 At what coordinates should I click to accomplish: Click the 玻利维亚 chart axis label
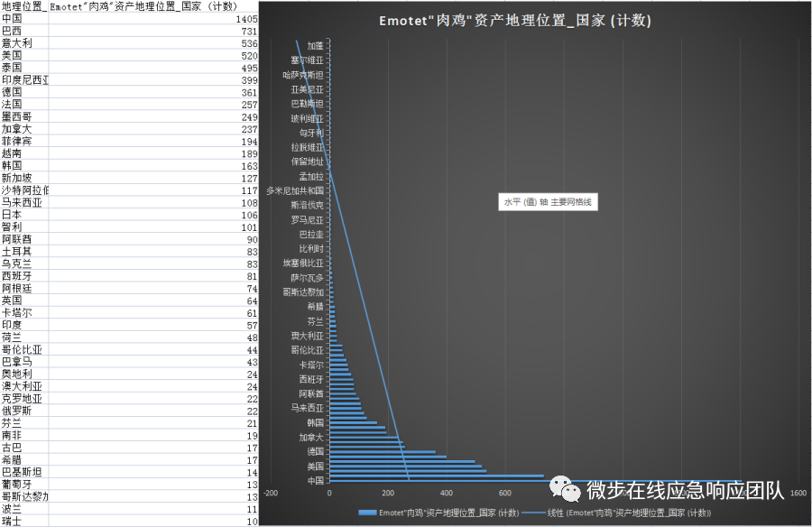point(307,118)
